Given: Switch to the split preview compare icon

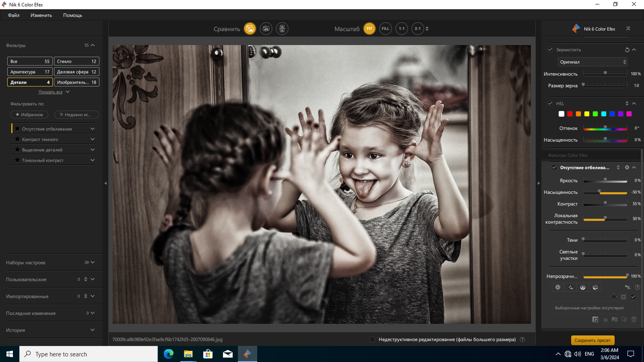Looking at the screenshot, I should coord(266,29).
